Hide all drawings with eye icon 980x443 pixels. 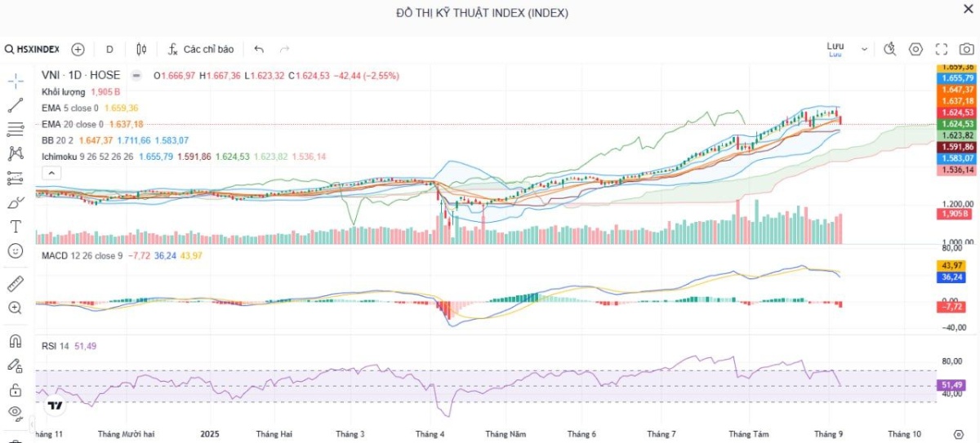click(x=15, y=413)
